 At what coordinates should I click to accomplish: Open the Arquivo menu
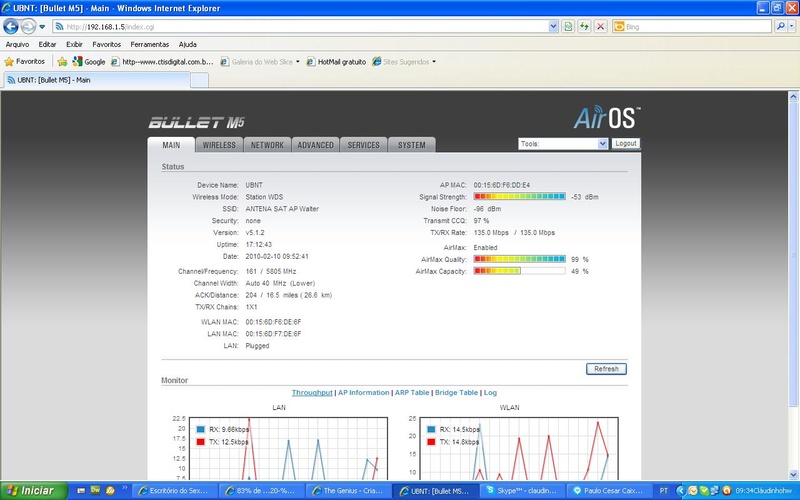coord(17,44)
